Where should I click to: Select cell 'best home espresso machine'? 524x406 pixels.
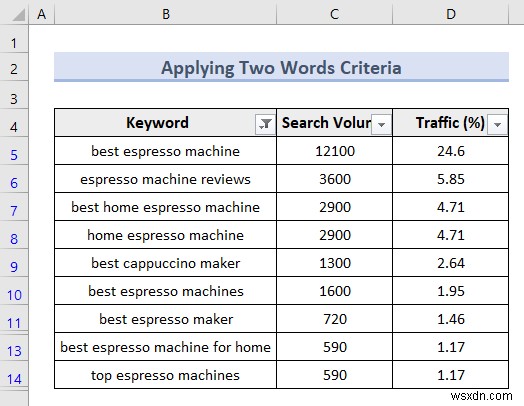165,207
